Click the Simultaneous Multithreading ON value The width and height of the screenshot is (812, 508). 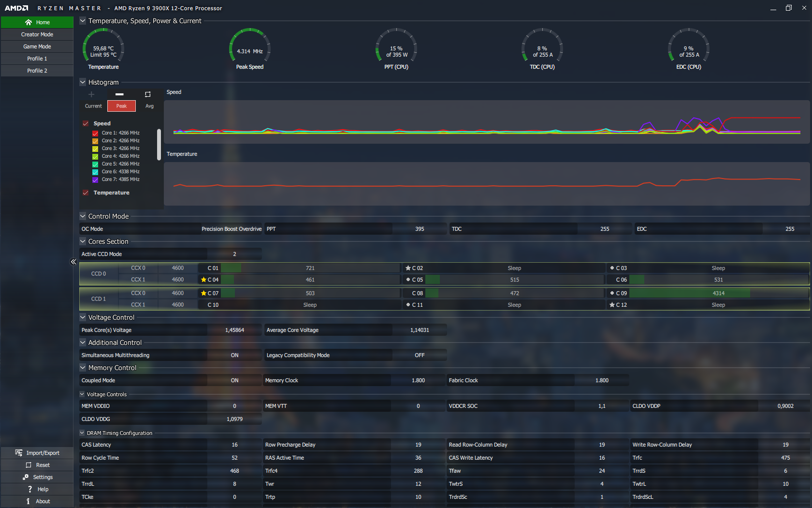pyautogui.click(x=234, y=355)
